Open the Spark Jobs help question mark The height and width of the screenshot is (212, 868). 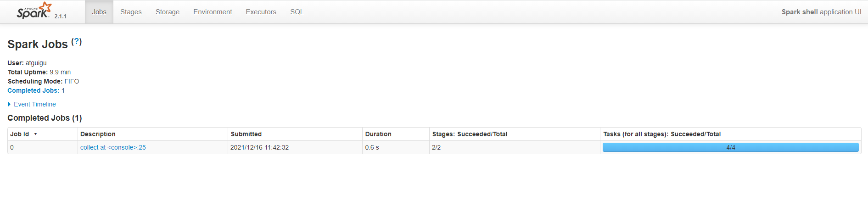77,41
